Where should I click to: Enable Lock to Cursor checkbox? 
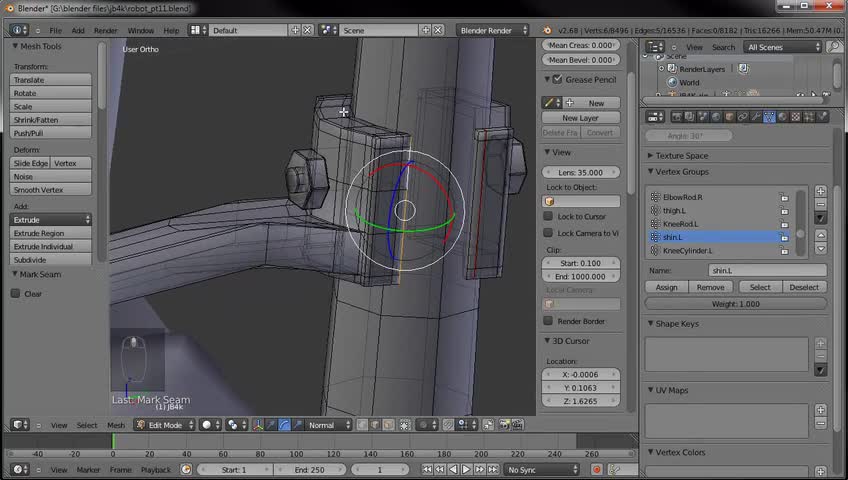pos(548,216)
